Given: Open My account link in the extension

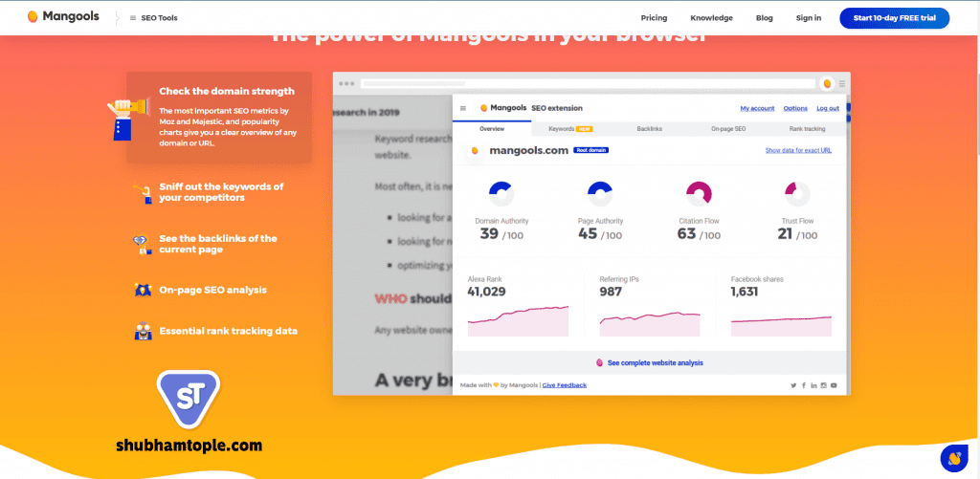Looking at the screenshot, I should pyautogui.click(x=758, y=108).
